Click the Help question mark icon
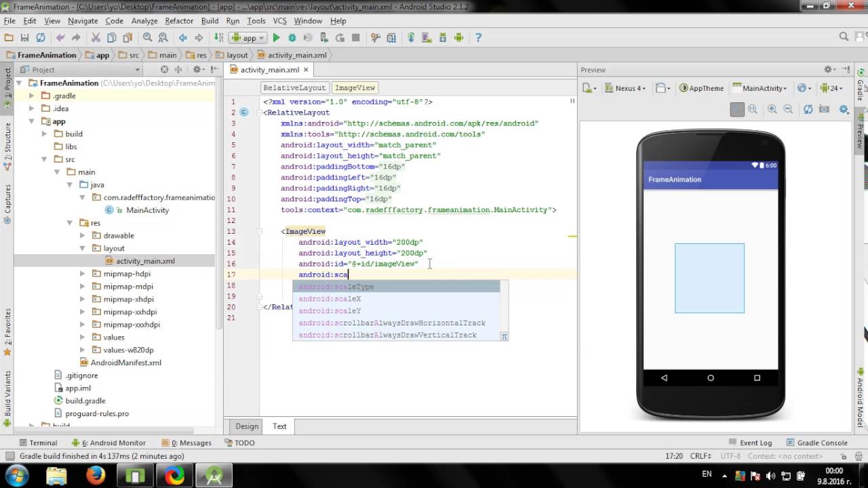 click(x=478, y=38)
